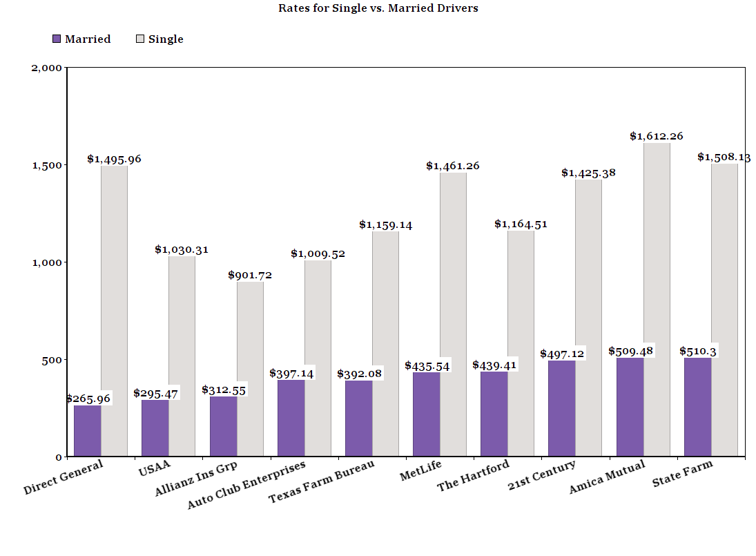Screen dimensions: 756x556
Task: Select Auto Club Enterprises married bar
Action: pos(291,418)
